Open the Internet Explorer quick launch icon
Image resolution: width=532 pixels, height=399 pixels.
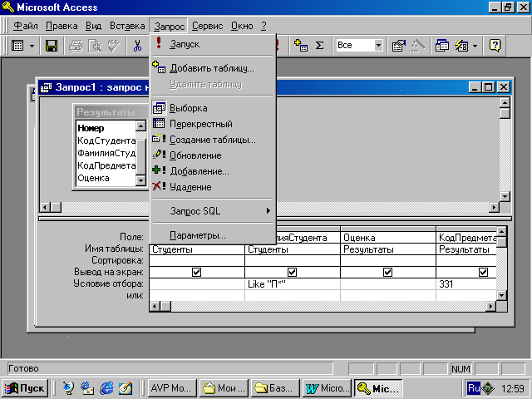(106, 388)
